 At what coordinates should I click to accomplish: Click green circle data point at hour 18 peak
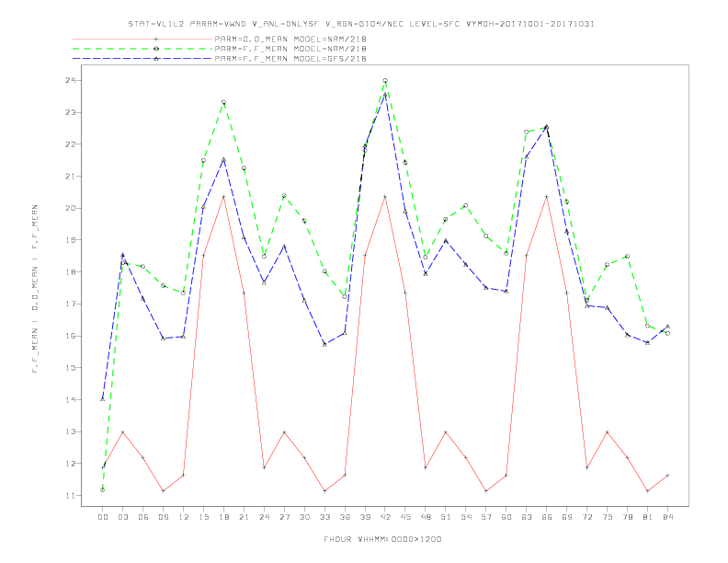[223, 102]
